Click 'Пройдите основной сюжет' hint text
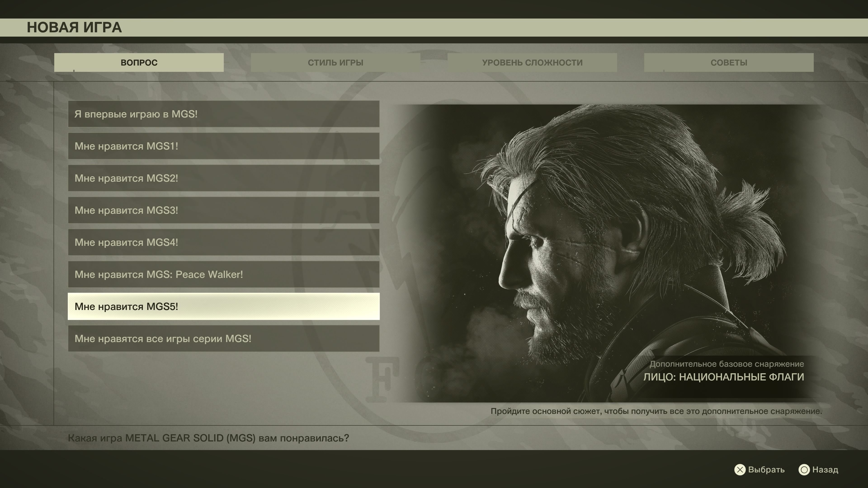 click(x=656, y=411)
